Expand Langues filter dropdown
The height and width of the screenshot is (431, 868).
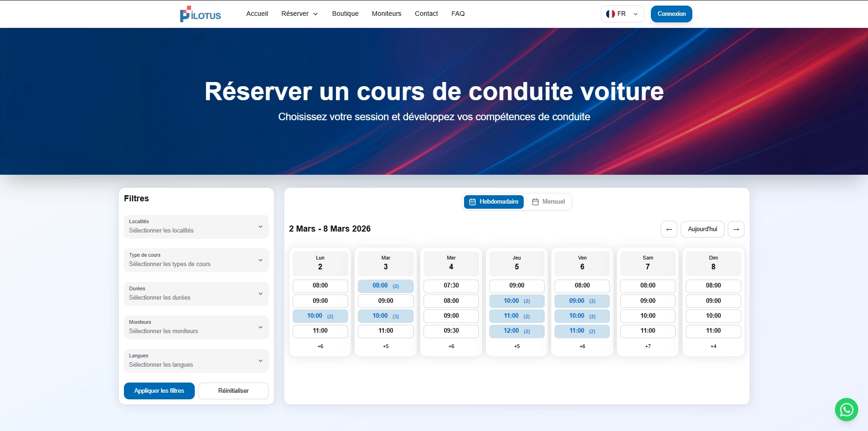(196, 361)
